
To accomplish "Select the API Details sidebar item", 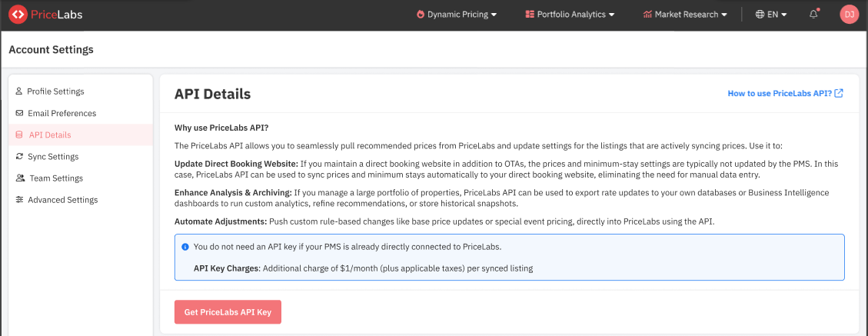I will pos(49,135).
